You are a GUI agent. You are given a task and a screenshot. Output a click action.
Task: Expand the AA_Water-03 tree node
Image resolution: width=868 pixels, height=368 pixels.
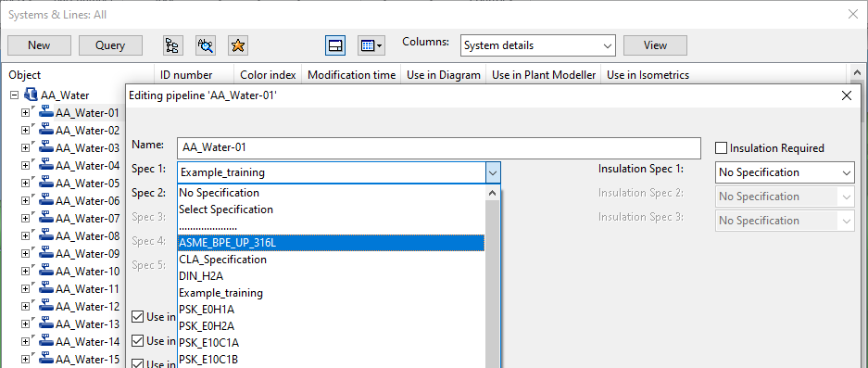pos(25,148)
